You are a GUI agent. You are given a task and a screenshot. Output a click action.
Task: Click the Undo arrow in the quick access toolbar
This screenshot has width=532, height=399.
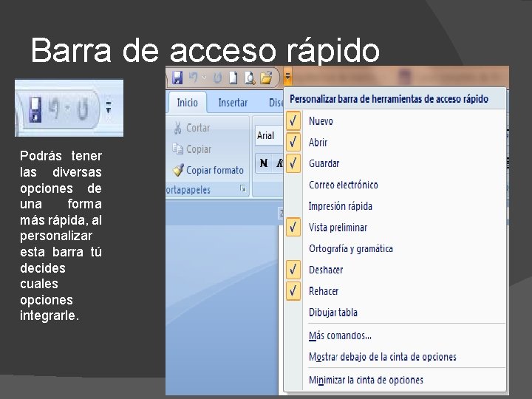tap(194, 78)
